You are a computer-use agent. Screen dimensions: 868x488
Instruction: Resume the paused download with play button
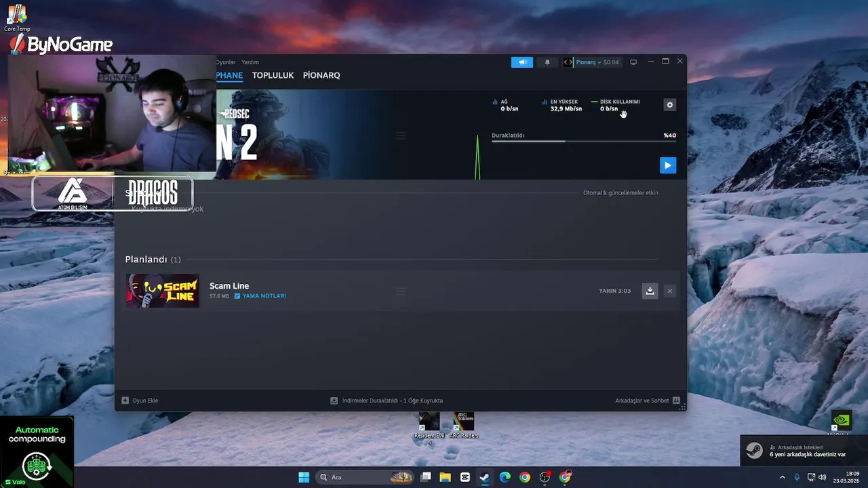pos(668,165)
